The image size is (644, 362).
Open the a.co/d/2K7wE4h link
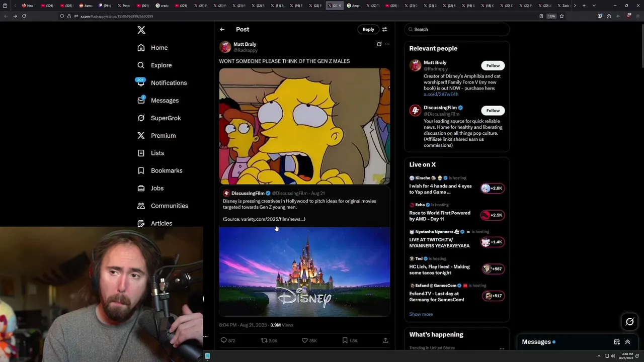pyautogui.click(x=441, y=95)
